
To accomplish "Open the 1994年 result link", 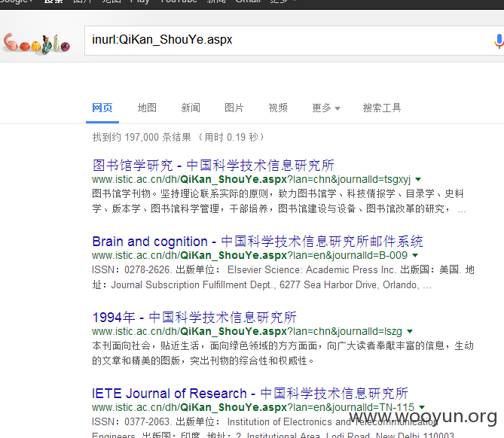I will point(194,318).
